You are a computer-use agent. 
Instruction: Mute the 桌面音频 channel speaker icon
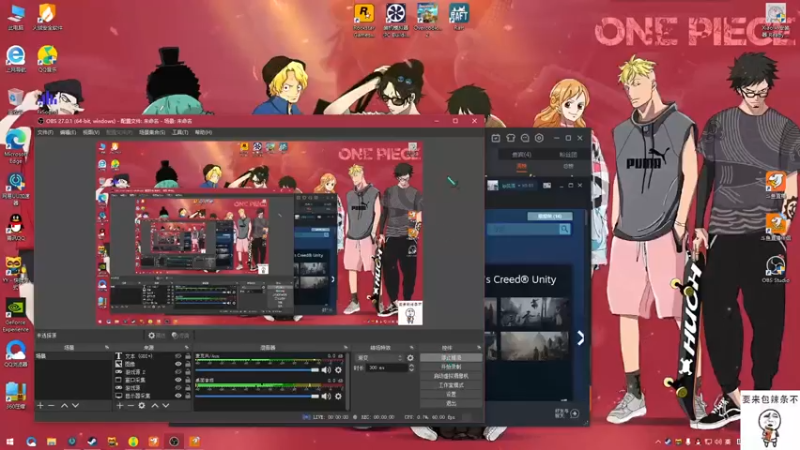point(326,396)
